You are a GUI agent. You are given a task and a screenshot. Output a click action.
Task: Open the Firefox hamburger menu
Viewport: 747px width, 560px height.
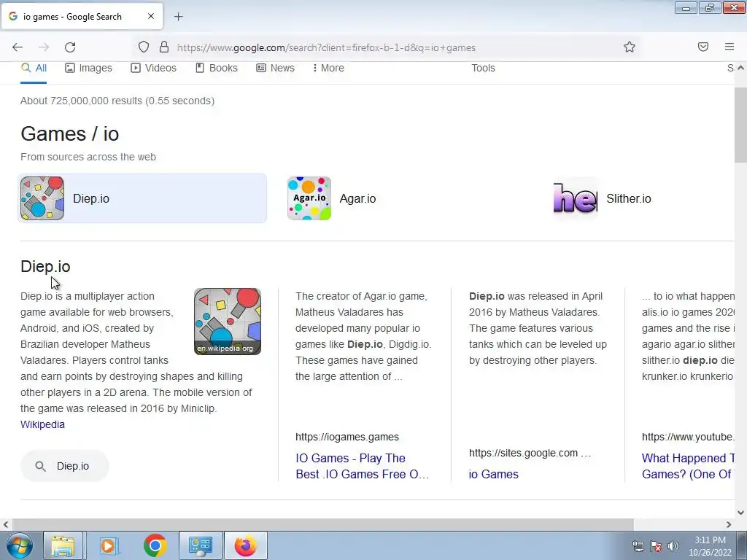pyautogui.click(x=729, y=47)
